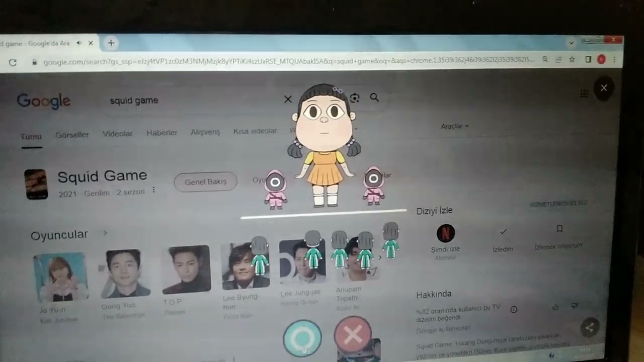Click the thumbs up icon
644x362 pixels.
coord(555,307)
